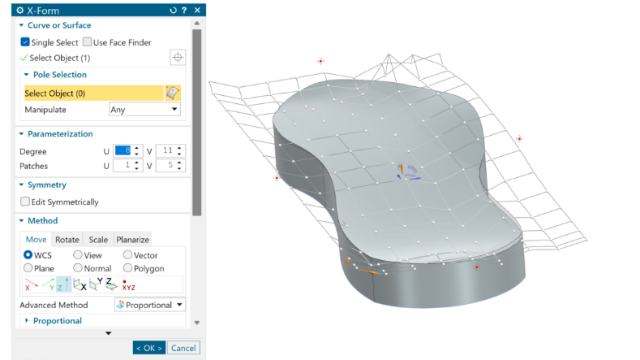Image resolution: width=640 pixels, height=360 pixels.
Task: Collapse the Curve or Surface section
Action: tap(21, 25)
